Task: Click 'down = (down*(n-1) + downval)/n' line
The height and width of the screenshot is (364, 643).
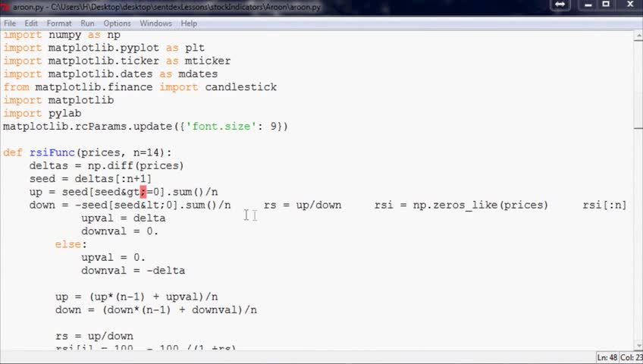Action: tap(156, 310)
